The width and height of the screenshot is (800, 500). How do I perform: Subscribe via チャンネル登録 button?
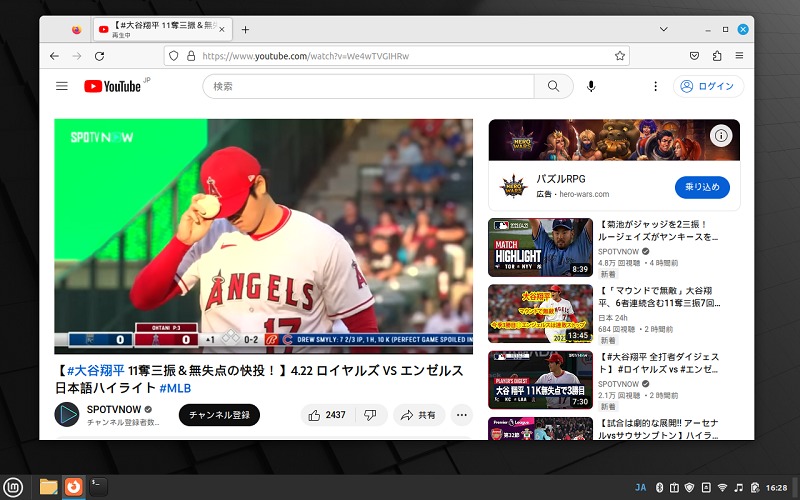(219, 415)
